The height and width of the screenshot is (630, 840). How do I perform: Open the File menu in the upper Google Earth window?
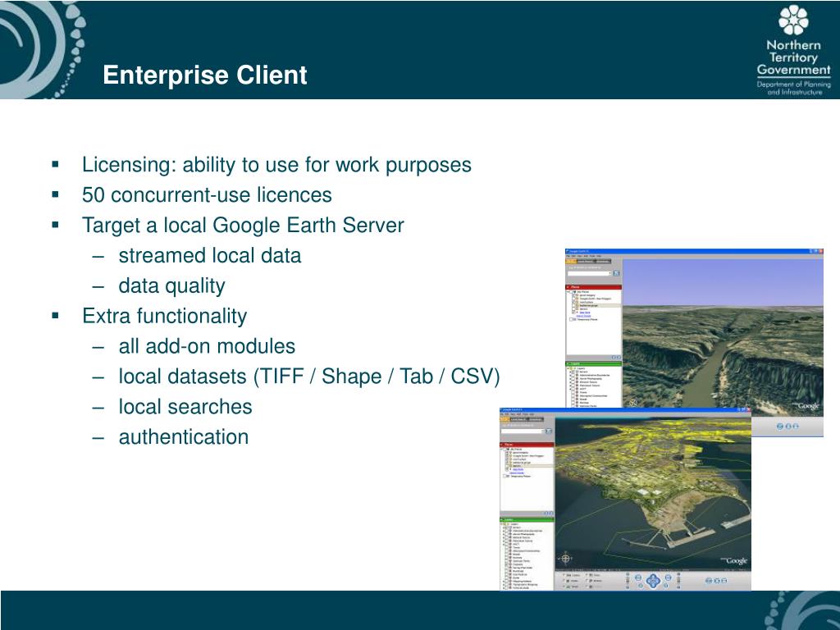(568, 256)
